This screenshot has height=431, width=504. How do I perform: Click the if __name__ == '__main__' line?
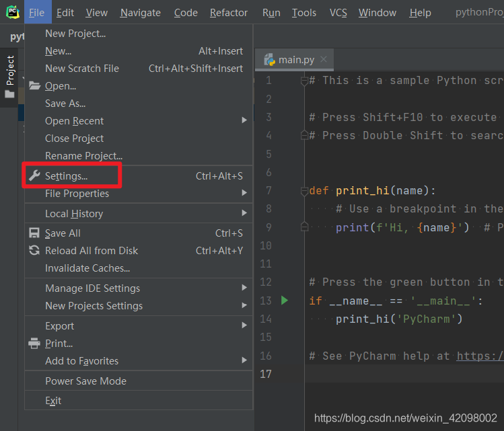pos(396,301)
